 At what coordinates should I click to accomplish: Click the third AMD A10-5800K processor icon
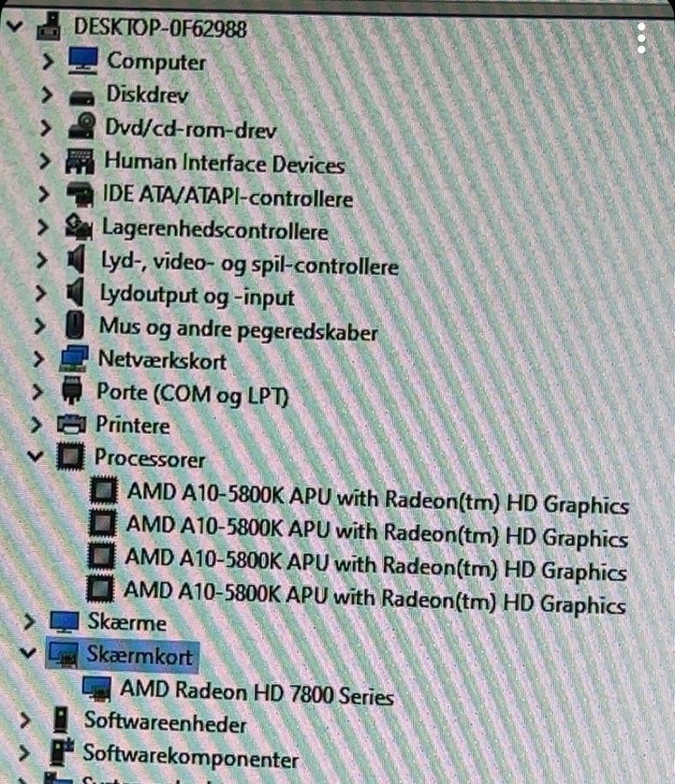point(101,556)
